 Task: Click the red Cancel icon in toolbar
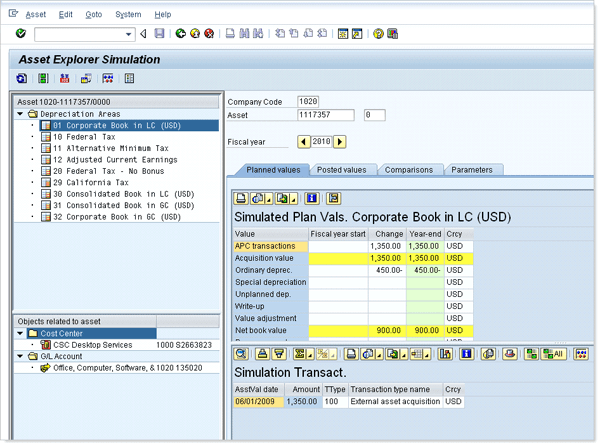tap(209, 34)
